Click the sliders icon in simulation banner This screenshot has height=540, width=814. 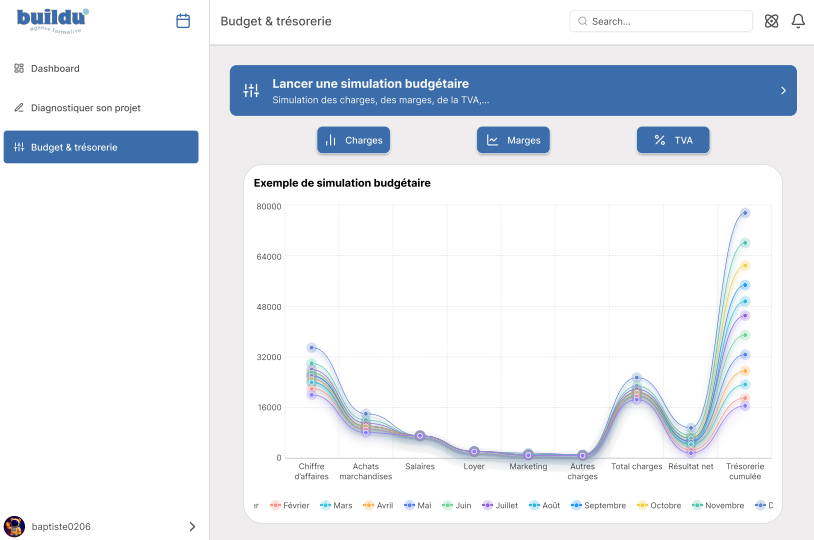(251, 91)
